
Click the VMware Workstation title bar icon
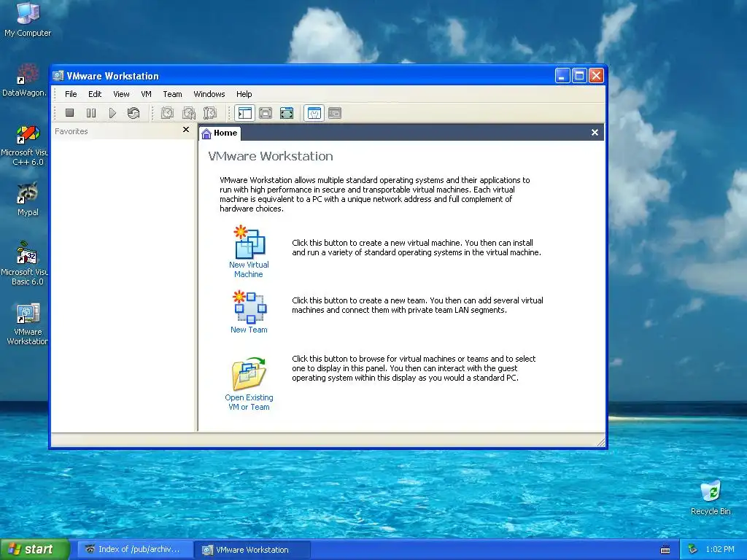click(58, 76)
